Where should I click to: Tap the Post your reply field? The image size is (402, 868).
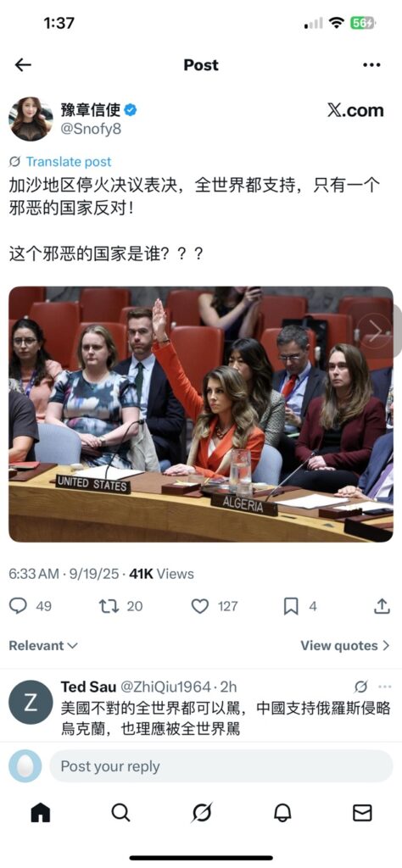pyautogui.click(x=221, y=766)
